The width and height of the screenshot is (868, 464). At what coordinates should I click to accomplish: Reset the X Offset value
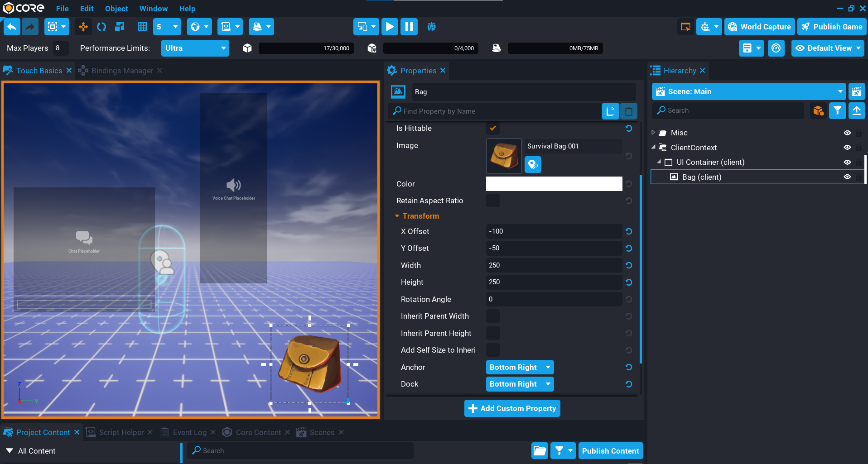(629, 231)
